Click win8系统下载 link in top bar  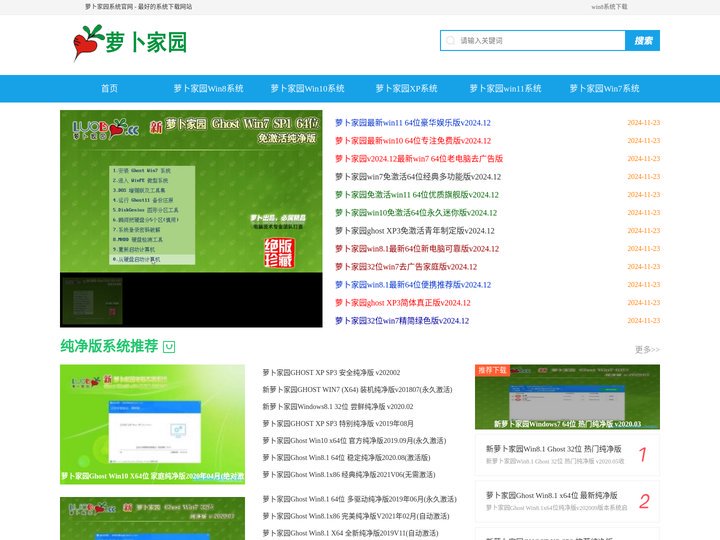click(609, 7)
